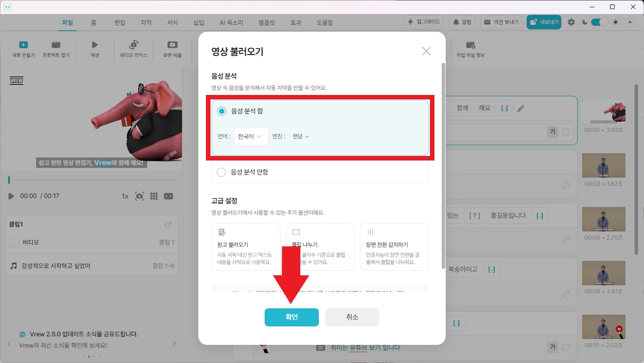
Task: Click the 업그레이드 button
Action: 423,22
